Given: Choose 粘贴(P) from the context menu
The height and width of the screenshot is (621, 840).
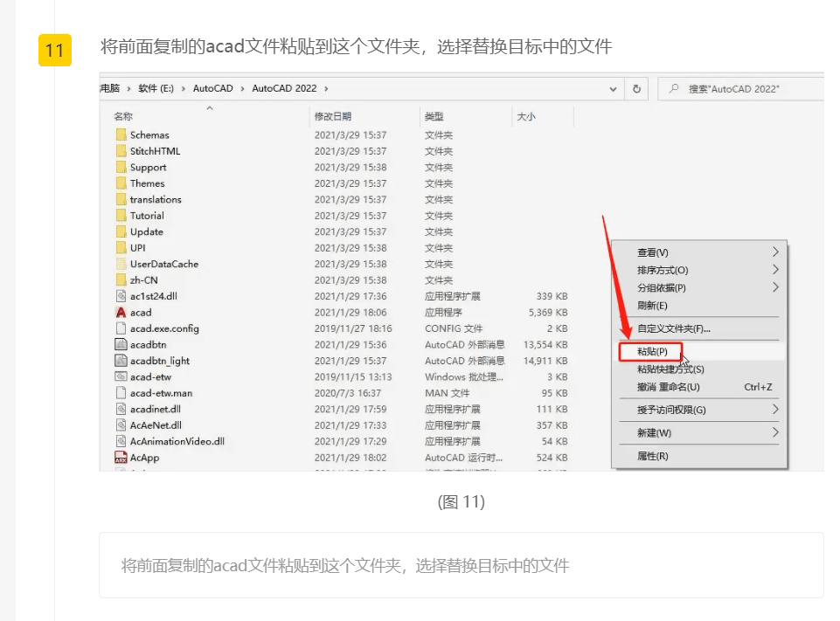Looking at the screenshot, I should [x=652, y=351].
